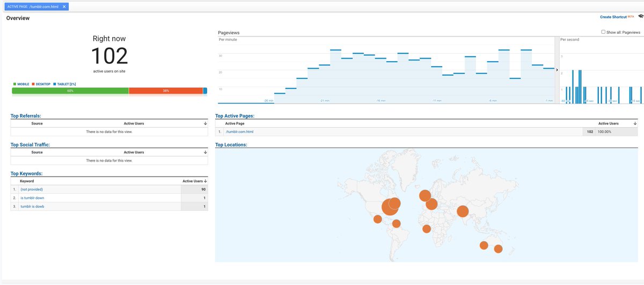
Task: Click the Keyword column header
Action: pos(27,181)
